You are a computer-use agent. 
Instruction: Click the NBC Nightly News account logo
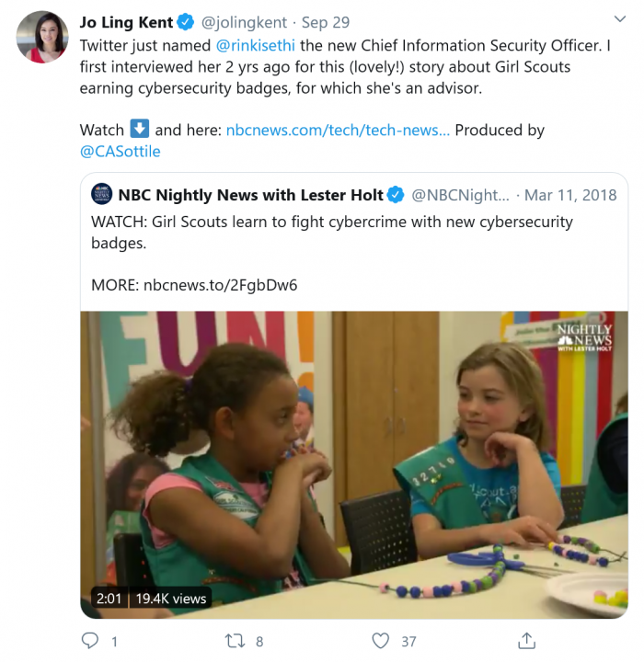102,194
